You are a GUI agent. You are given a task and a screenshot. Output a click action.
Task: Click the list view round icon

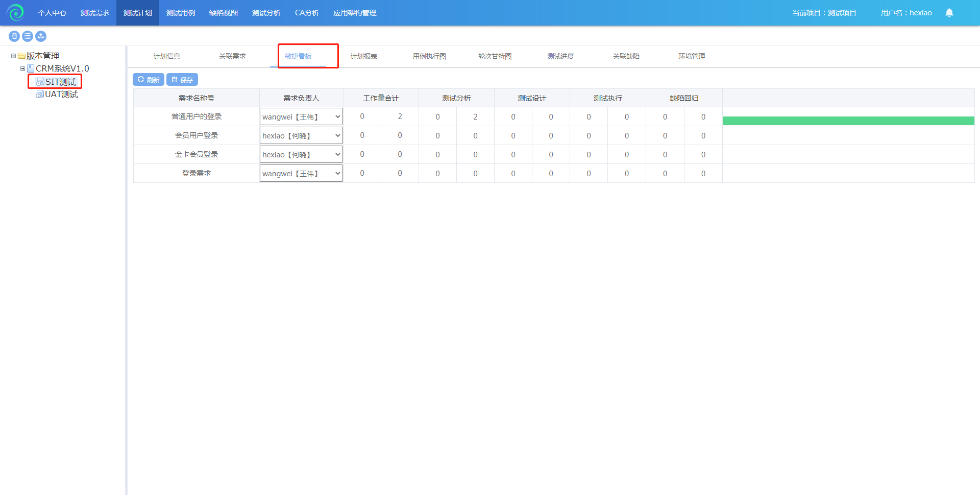(28, 36)
